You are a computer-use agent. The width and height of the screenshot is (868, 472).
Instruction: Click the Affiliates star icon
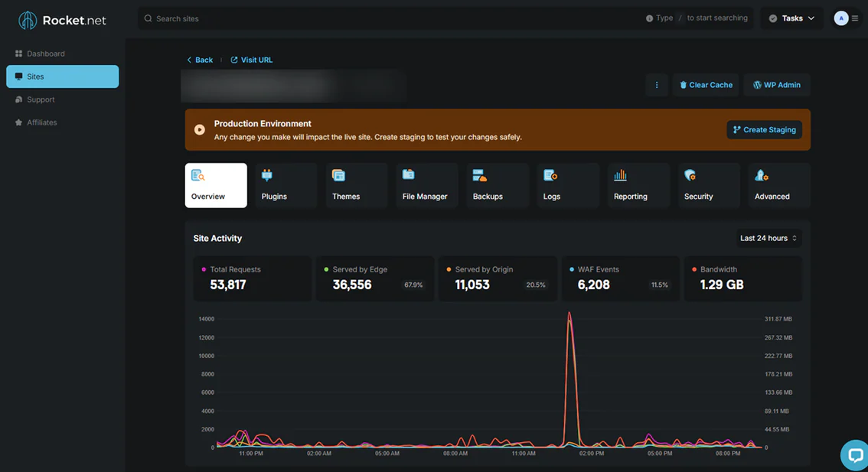click(x=18, y=122)
